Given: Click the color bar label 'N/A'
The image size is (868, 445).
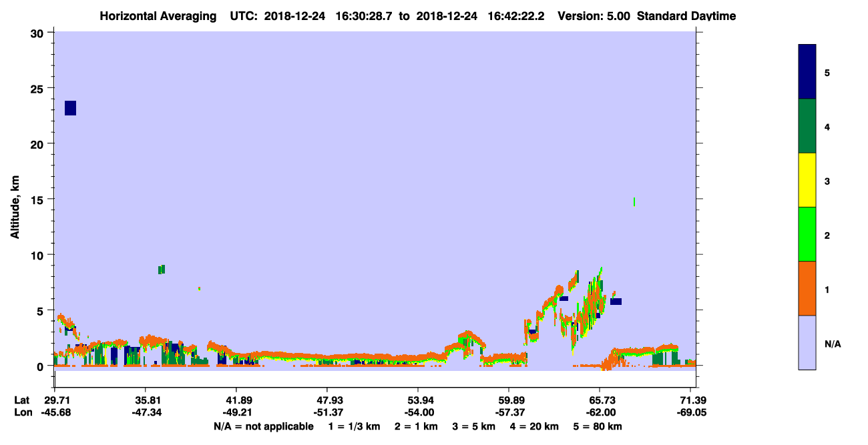Looking at the screenshot, I should click(x=833, y=344).
